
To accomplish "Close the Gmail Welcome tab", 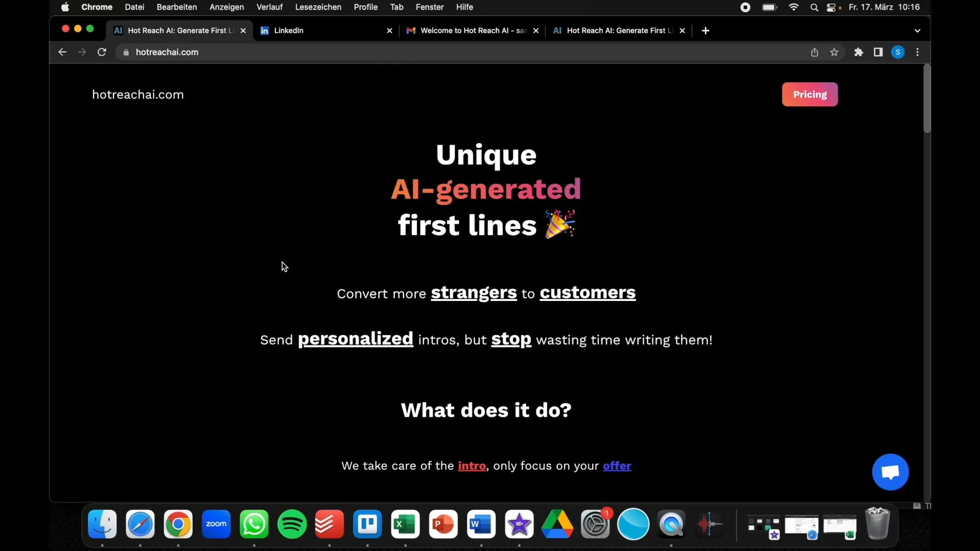I will click(x=536, y=31).
